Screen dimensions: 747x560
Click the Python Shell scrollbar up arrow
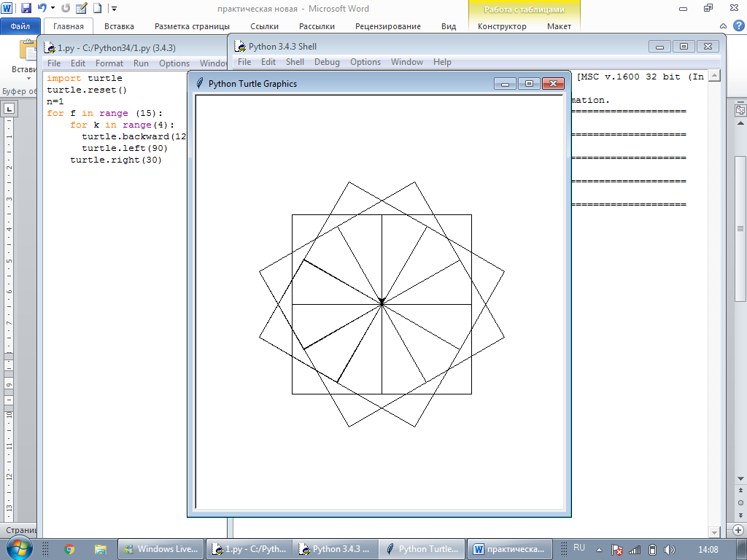713,75
